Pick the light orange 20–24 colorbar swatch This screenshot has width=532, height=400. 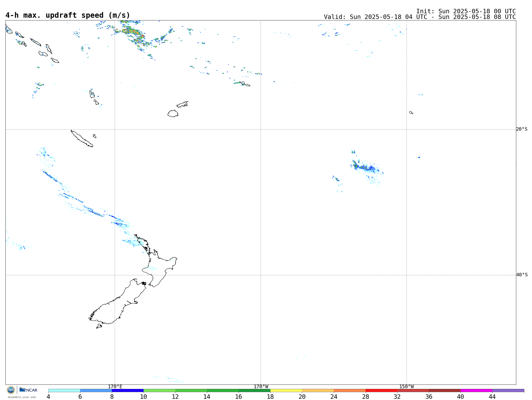[x=318, y=391]
